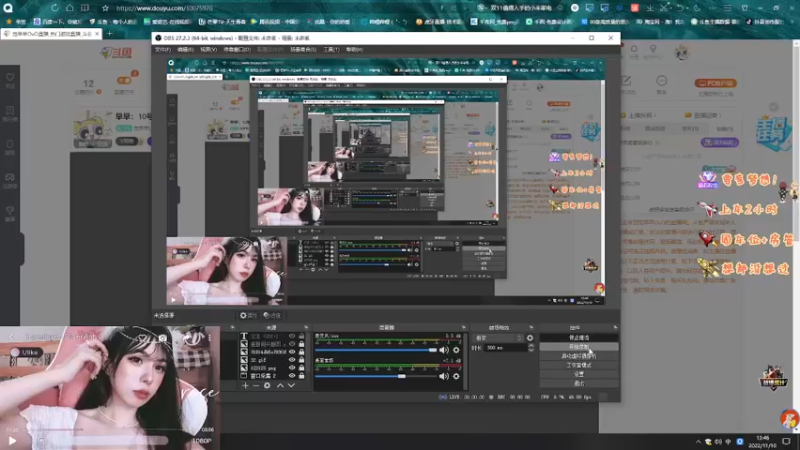Play the video in the bottom-left player
The width and height of the screenshot is (800, 450).
12,440
